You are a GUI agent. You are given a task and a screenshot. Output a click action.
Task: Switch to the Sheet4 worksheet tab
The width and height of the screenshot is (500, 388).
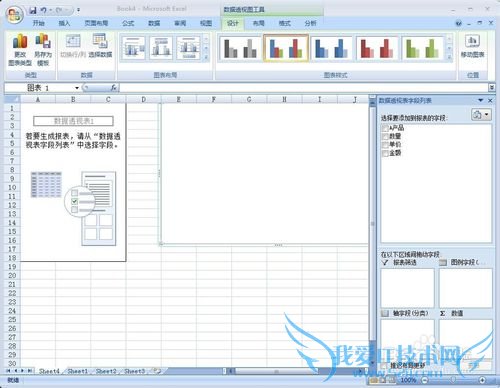49,371
